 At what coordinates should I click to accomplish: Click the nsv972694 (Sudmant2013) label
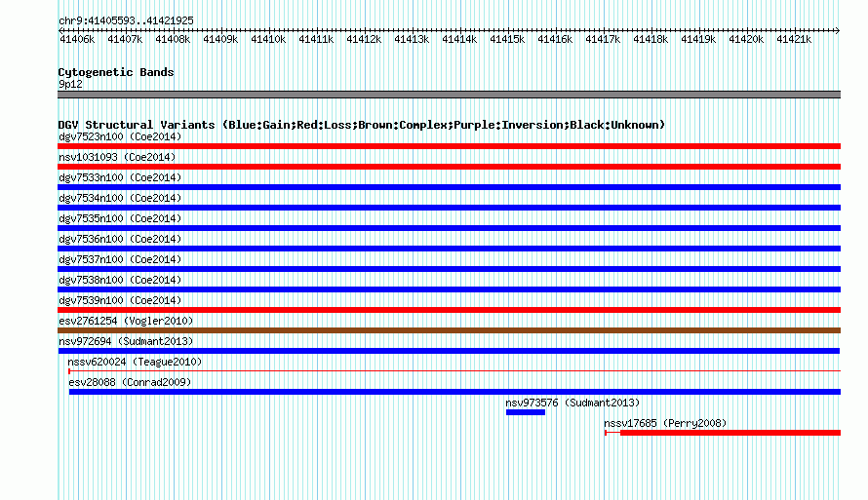click(126, 341)
